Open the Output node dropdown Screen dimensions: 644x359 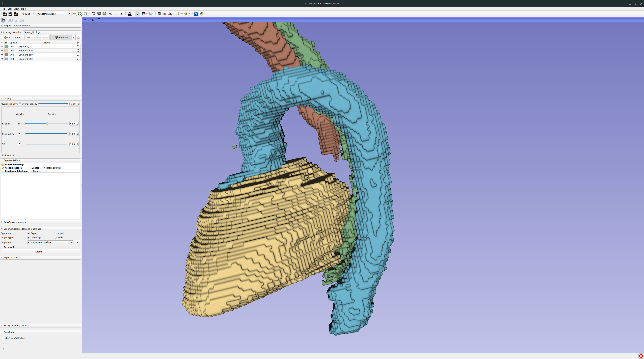pyautogui.click(x=50, y=242)
